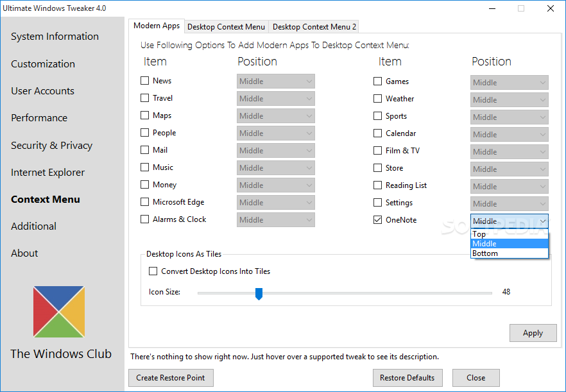566x392 pixels.
Task: Open the Money position dropdown
Action: point(276,185)
